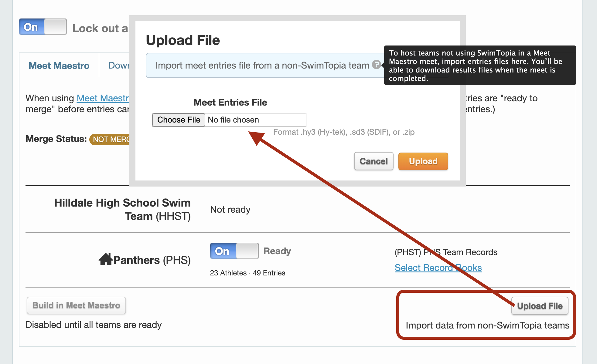The height and width of the screenshot is (364, 597).
Task: Open the partially hidden Download tab
Action: point(119,66)
